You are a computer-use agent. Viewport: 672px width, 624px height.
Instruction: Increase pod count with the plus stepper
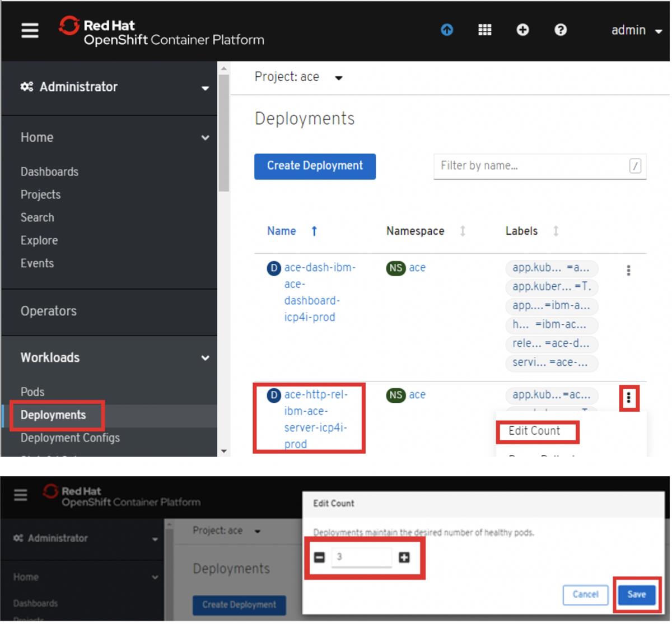click(x=404, y=557)
